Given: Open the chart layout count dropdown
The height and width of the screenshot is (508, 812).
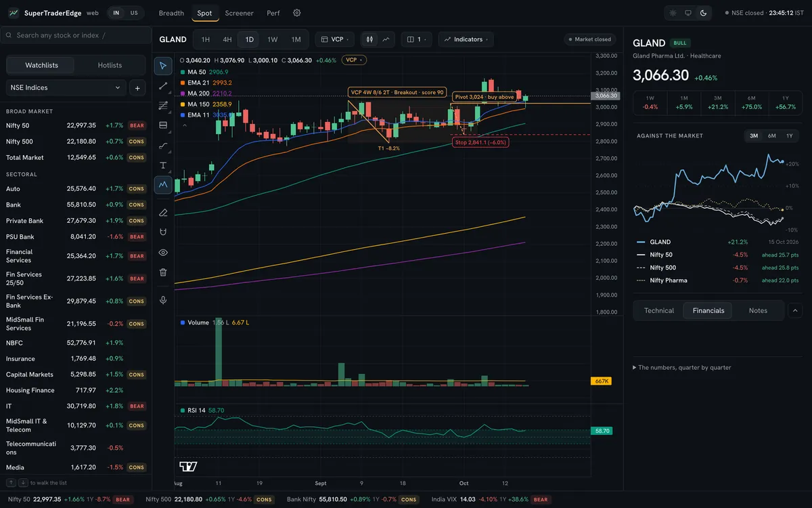Looking at the screenshot, I should pyautogui.click(x=415, y=39).
